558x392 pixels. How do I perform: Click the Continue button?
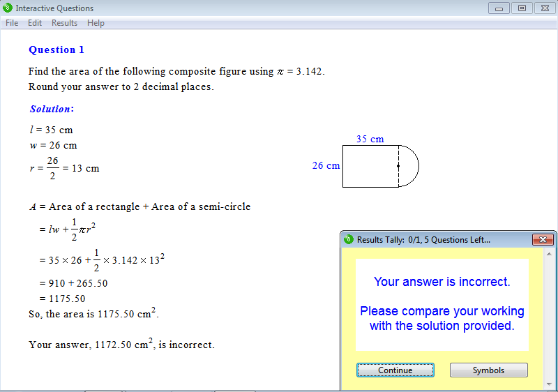click(395, 370)
